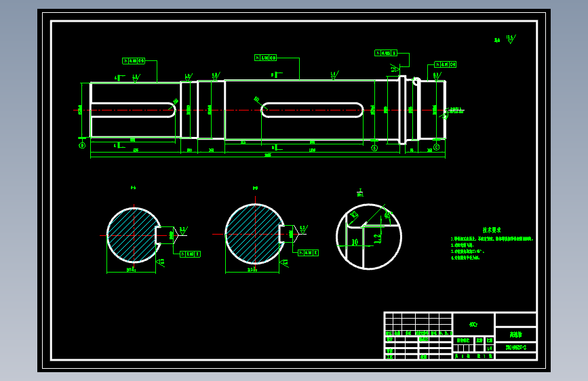Click the label above the detail view circle

[x=360, y=193]
